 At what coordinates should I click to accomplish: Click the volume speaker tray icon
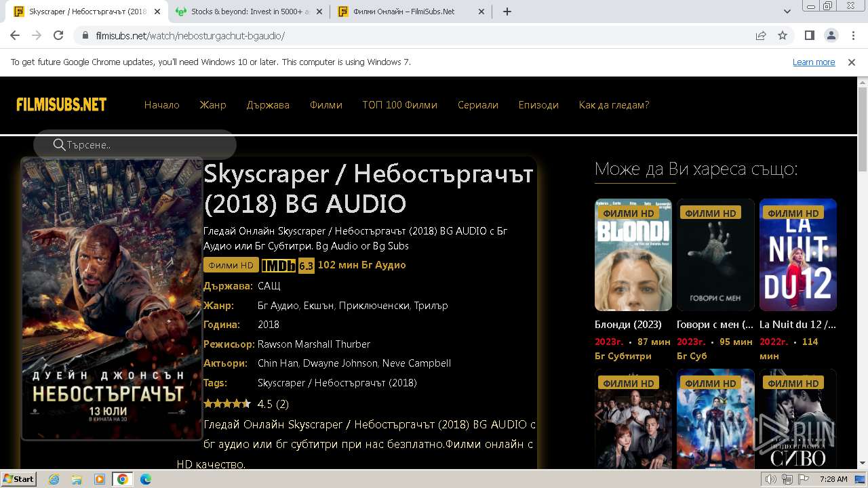point(771,479)
